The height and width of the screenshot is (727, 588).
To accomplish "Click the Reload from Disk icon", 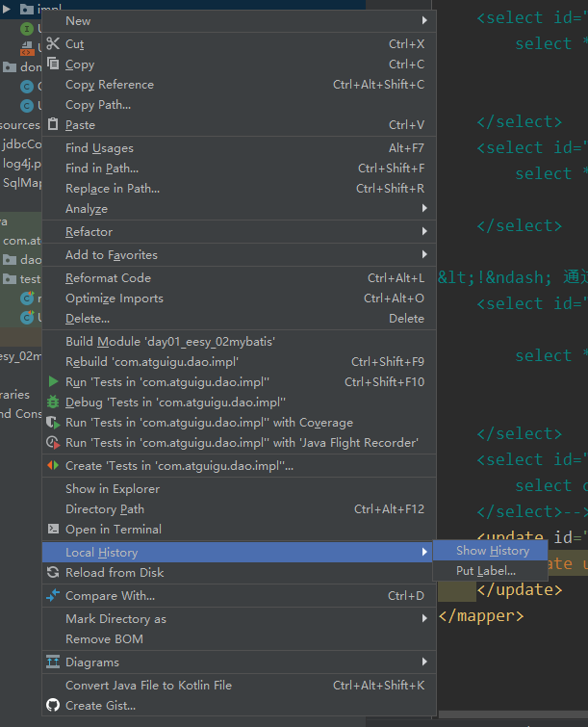I will point(53,573).
